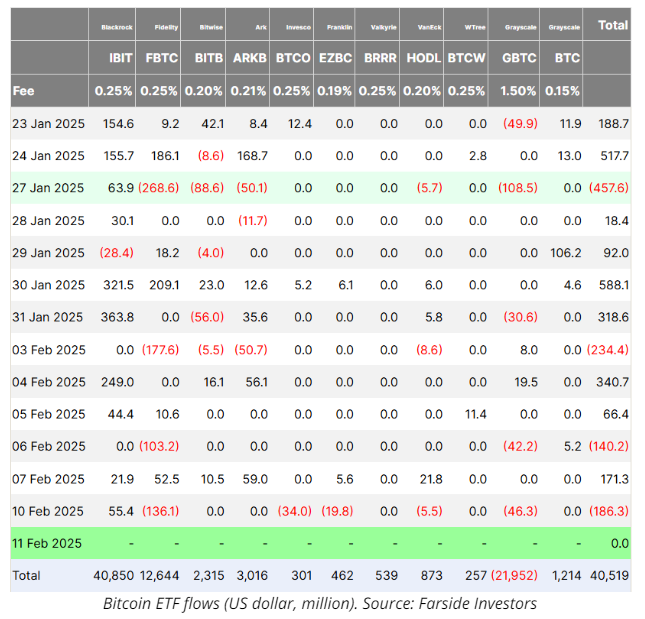Select the FBTC 186.1 value on 24 Jan
Viewport: 645px width, 619px height.
pyautogui.click(x=165, y=155)
